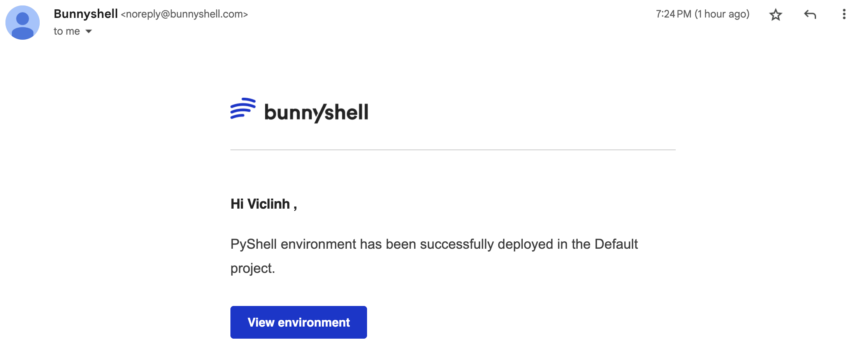Screen dimensions: 868x348
Task: Open the three-dot More options menu
Action: tap(844, 14)
